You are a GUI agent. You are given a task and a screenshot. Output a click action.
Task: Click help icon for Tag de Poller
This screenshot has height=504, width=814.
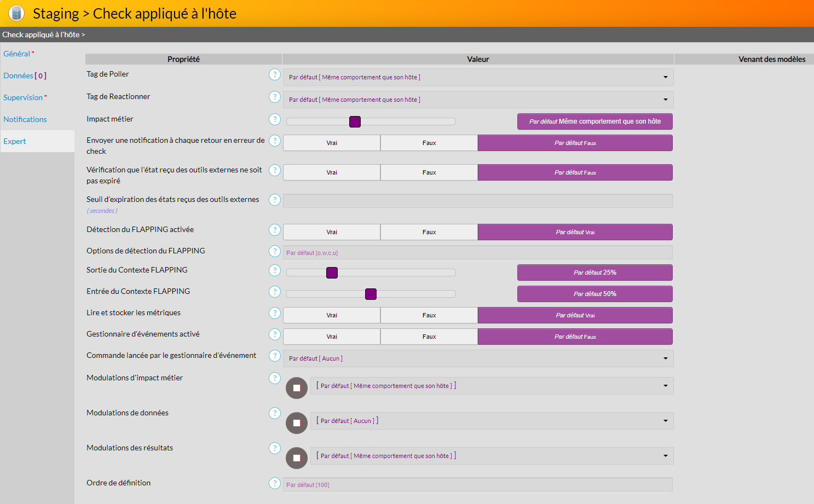(275, 74)
